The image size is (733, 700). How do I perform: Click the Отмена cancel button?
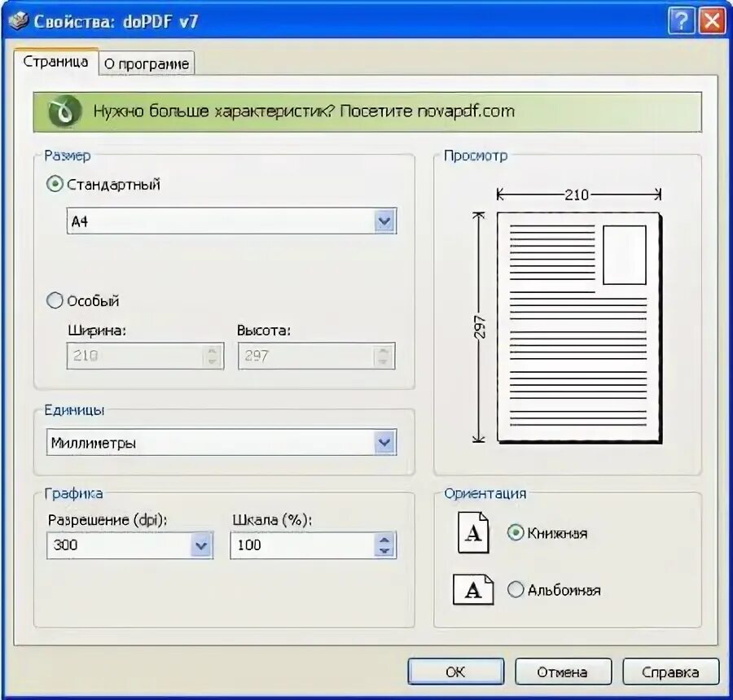[x=564, y=672]
